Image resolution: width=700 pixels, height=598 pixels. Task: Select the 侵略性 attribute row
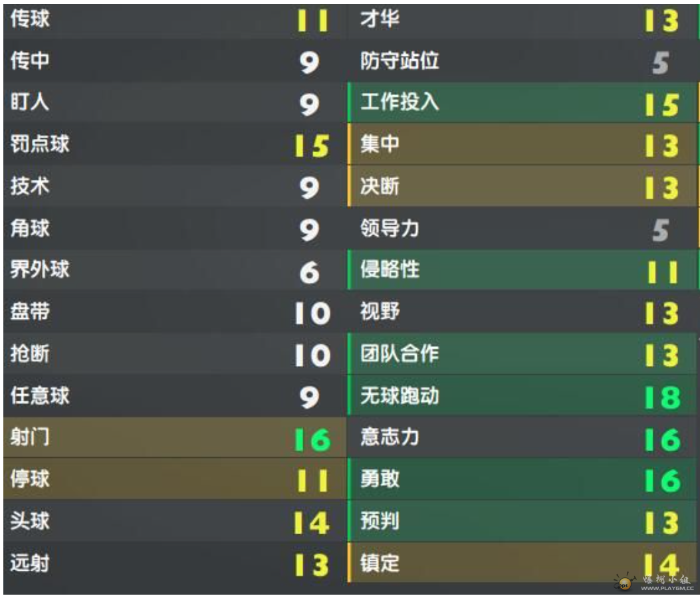coord(523,270)
